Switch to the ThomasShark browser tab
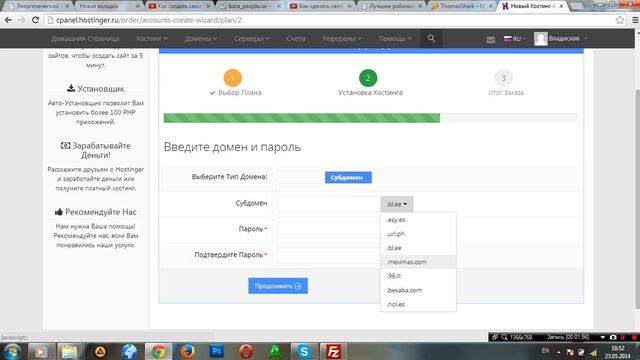 pyautogui.click(x=461, y=6)
